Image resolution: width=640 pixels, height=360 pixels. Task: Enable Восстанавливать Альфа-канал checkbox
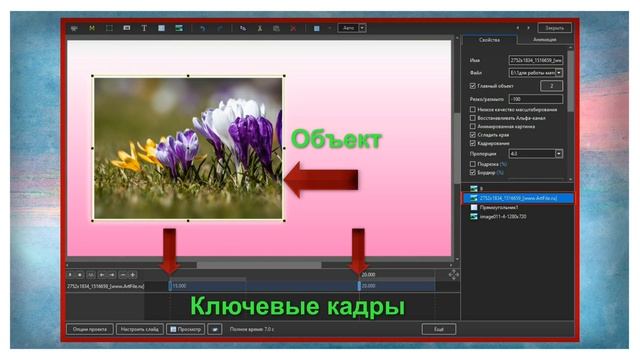pyautogui.click(x=473, y=118)
